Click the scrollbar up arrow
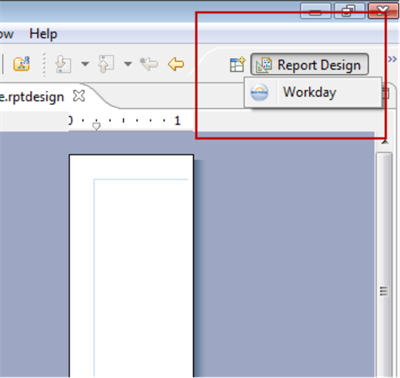This screenshot has height=378, width=400. (x=385, y=142)
